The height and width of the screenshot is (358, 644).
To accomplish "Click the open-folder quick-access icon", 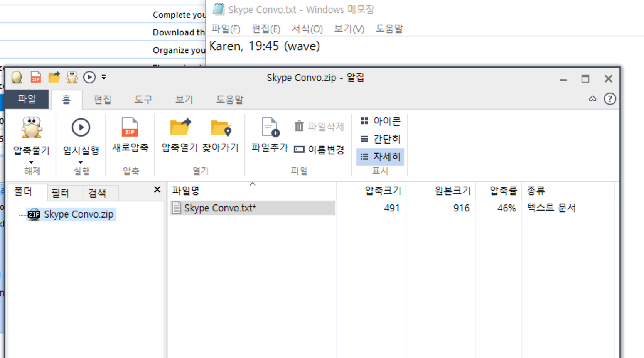I will tap(54, 77).
